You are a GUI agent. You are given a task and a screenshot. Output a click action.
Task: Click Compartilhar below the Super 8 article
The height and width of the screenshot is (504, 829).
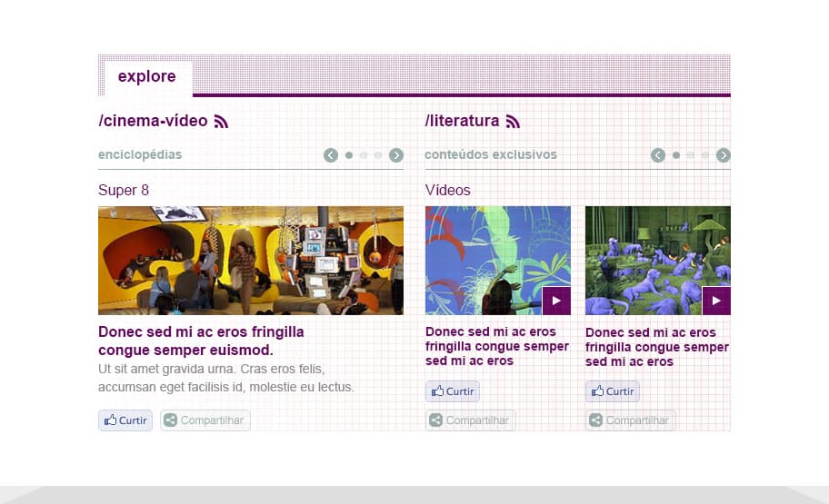[205, 420]
